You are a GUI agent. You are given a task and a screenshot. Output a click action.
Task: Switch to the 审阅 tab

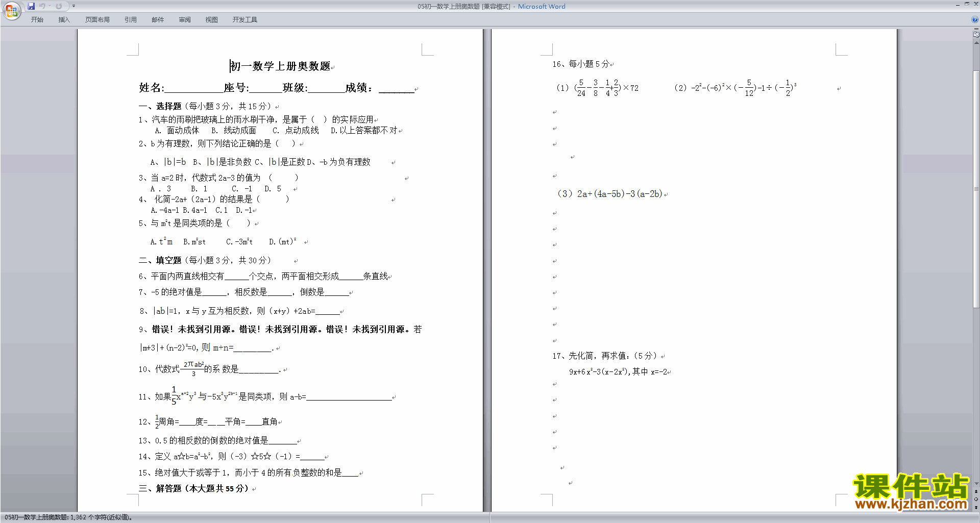coord(185,20)
